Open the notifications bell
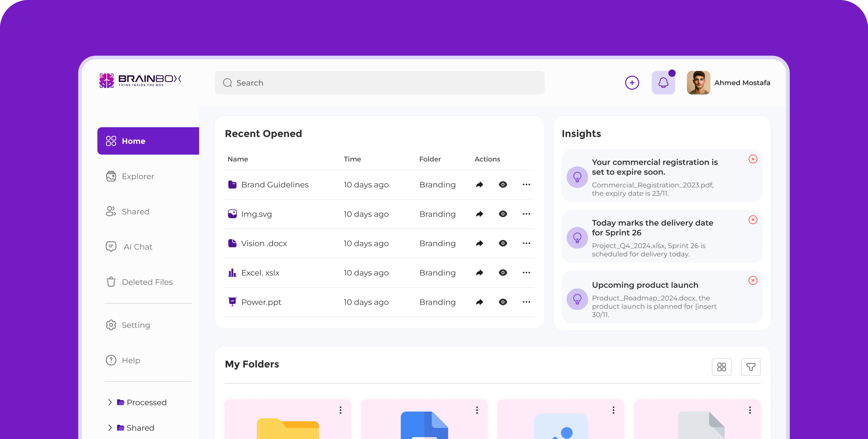 pyautogui.click(x=663, y=83)
